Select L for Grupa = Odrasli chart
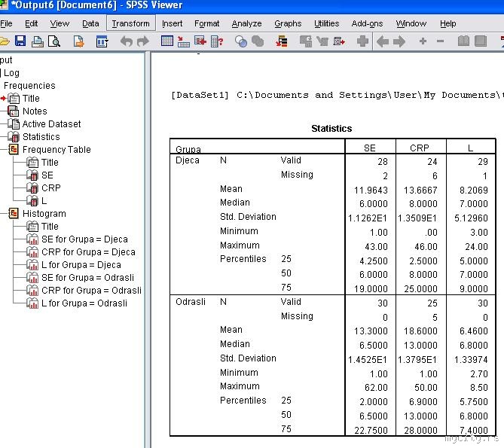This screenshot has height=448, width=504. point(84,303)
